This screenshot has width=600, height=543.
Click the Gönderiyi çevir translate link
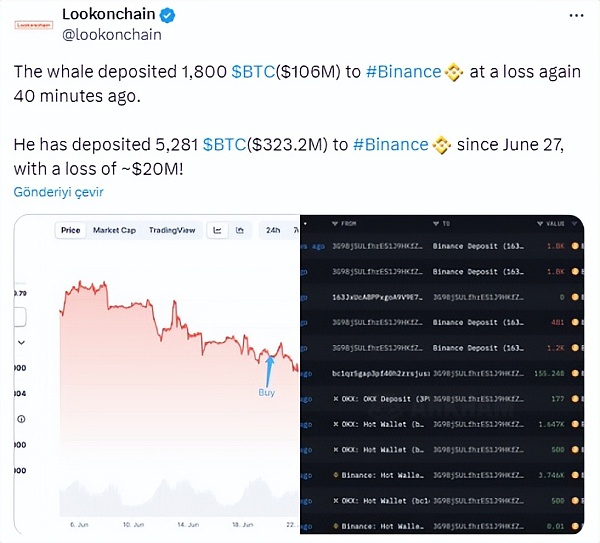pyautogui.click(x=58, y=191)
